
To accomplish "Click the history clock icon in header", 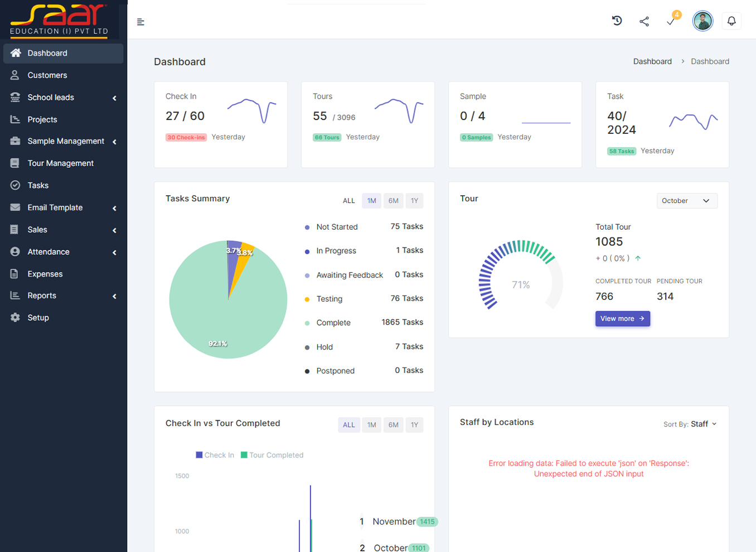I will point(617,21).
